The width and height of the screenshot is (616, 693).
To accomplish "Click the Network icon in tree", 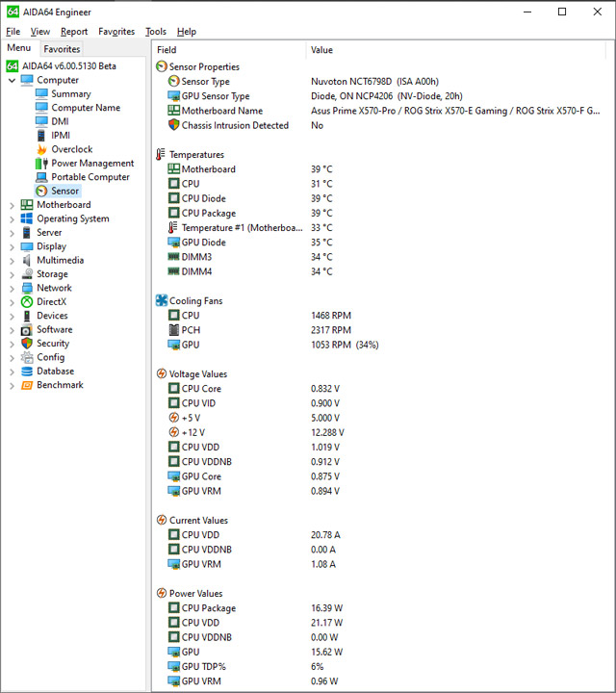I will click(27, 288).
